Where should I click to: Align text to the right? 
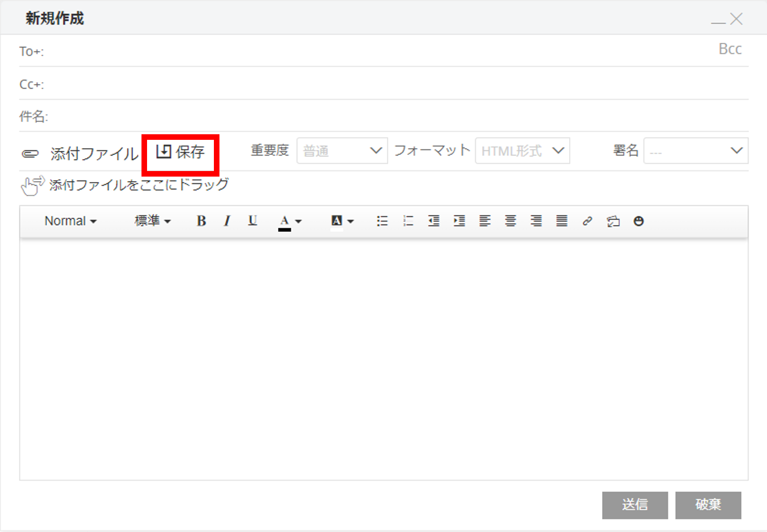tap(536, 221)
